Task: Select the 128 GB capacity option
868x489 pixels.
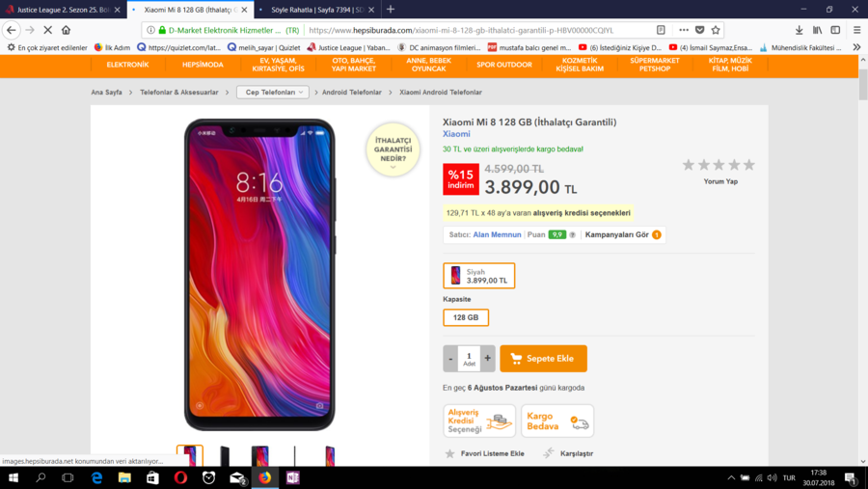Action: (x=466, y=317)
